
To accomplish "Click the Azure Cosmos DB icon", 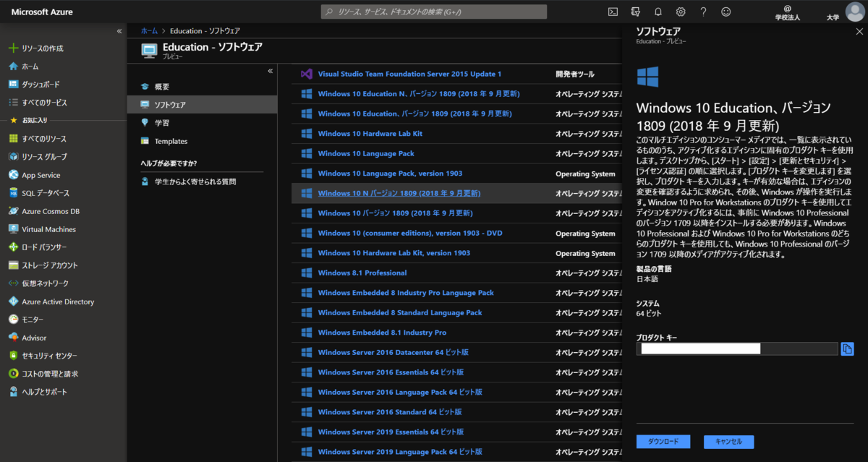I will point(13,211).
